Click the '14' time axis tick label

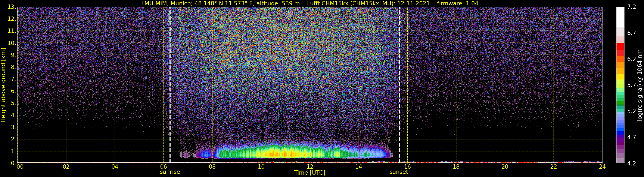point(358,167)
